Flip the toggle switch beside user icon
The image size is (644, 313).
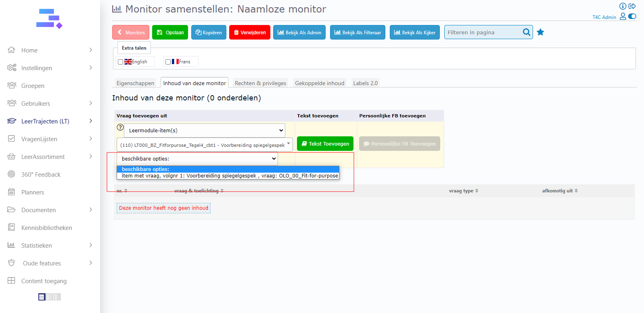pos(632,16)
